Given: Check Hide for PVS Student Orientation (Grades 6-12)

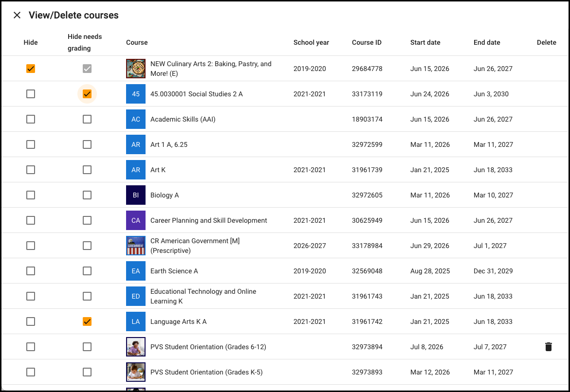Looking at the screenshot, I should tap(31, 347).
